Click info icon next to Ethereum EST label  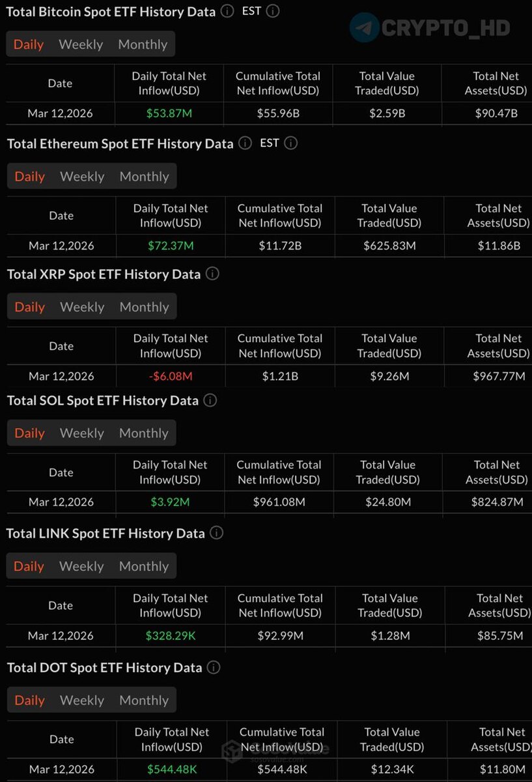[x=291, y=143]
